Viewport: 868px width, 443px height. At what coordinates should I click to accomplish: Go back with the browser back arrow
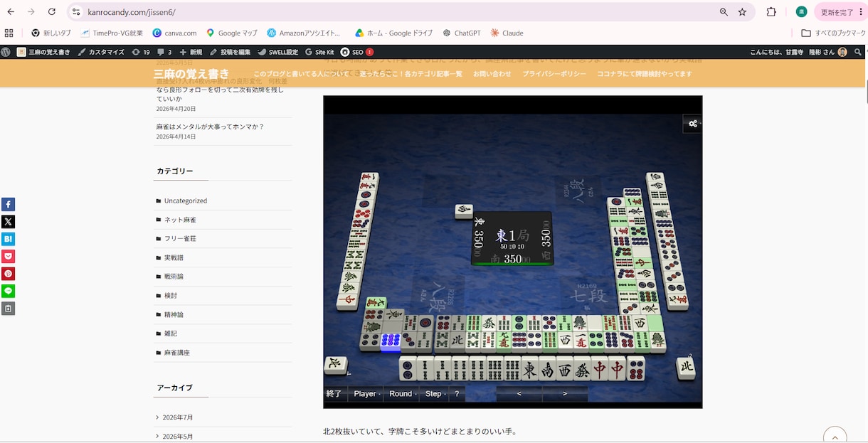click(11, 12)
